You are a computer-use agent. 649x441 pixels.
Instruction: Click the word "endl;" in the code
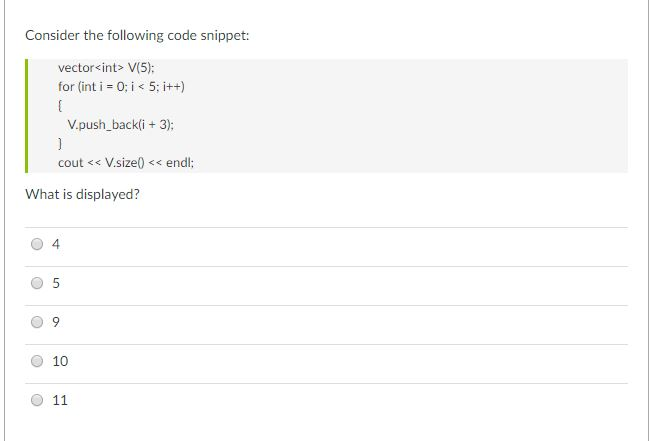click(180, 163)
